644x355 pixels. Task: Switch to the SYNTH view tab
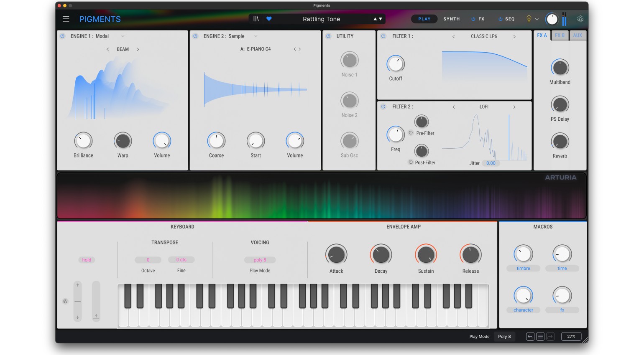click(451, 19)
